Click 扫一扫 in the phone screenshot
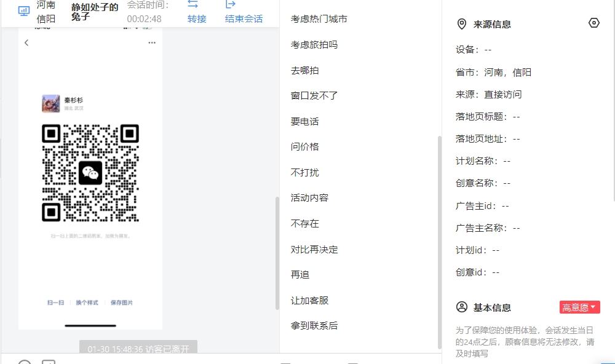This screenshot has width=615, height=364. 55,303
